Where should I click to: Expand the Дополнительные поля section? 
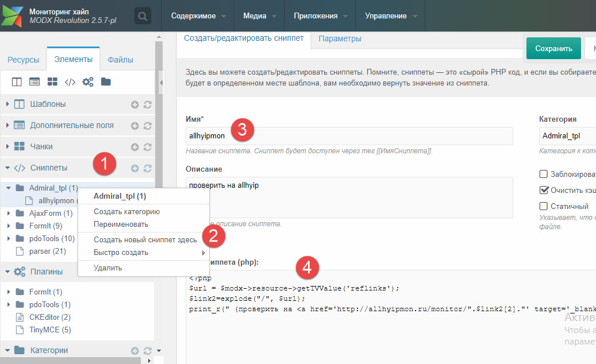click(x=7, y=125)
